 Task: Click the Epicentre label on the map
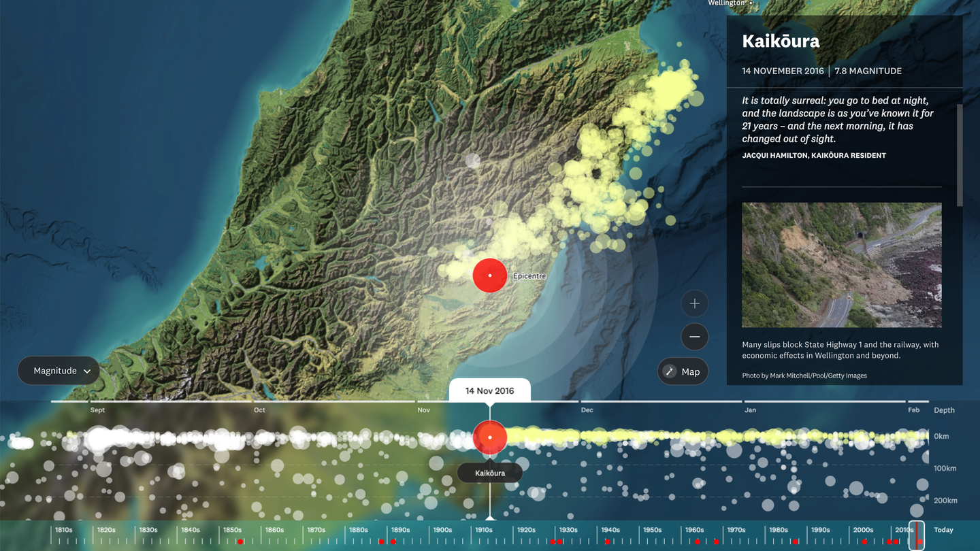529,276
